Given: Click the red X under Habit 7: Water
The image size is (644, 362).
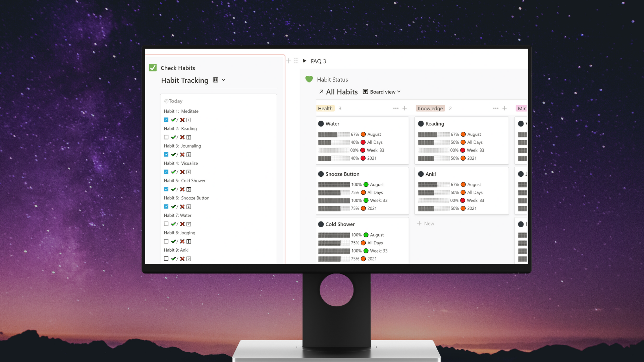Looking at the screenshot, I should [182, 224].
